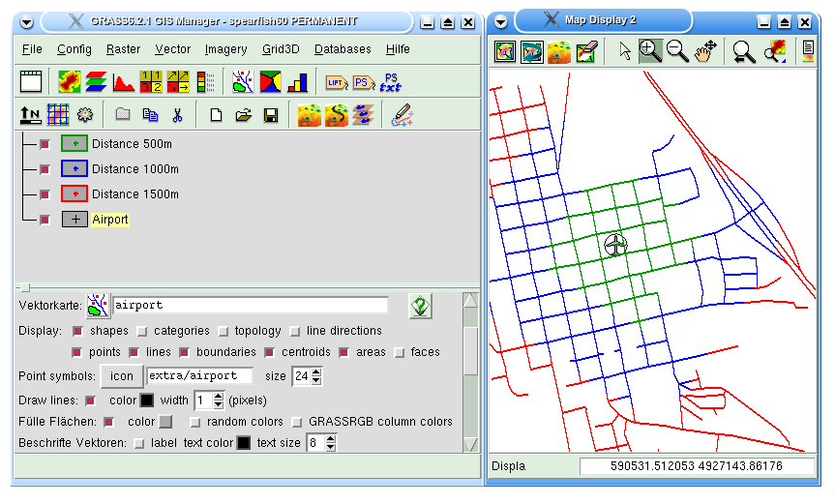Open the Raster menu
835x504 pixels.
click(123, 49)
